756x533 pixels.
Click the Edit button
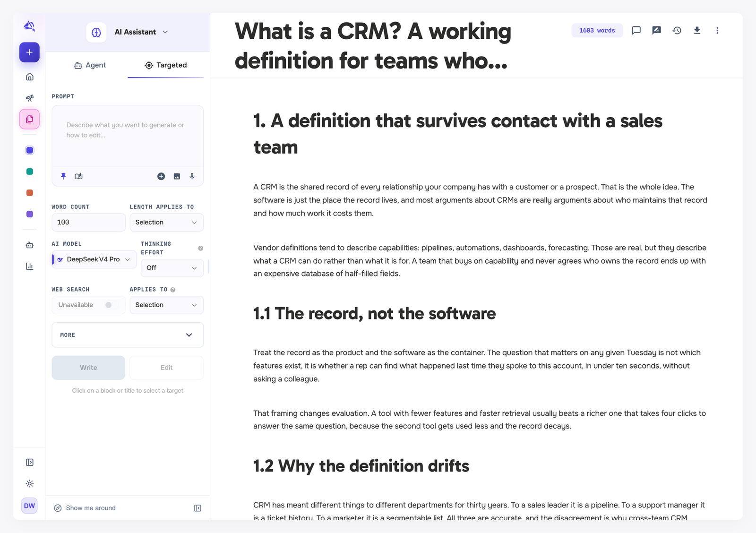tap(166, 368)
